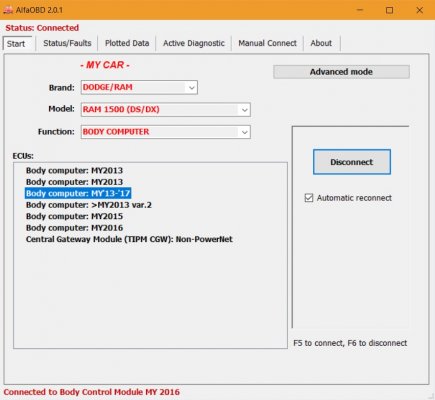Click the RAM 1500 (DS/DX) model field
This screenshot has width=435, height=400.
tap(165, 110)
